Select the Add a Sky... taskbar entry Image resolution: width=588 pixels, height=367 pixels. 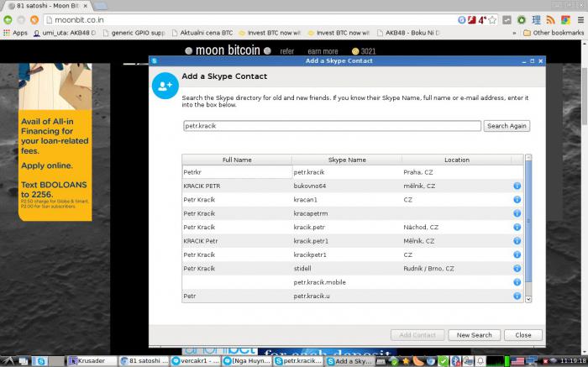click(350, 361)
